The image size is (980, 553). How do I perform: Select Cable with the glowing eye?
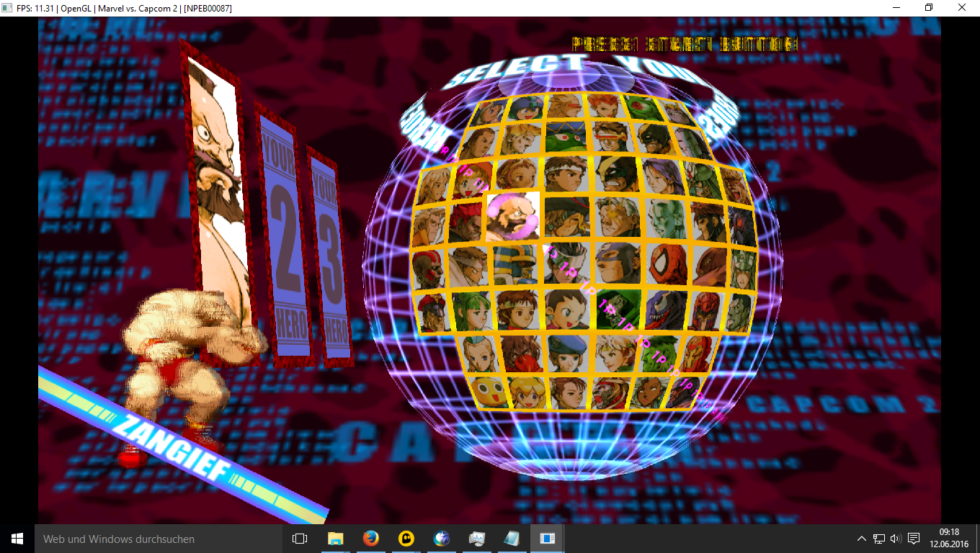pyautogui.click(x=618, y=216)
